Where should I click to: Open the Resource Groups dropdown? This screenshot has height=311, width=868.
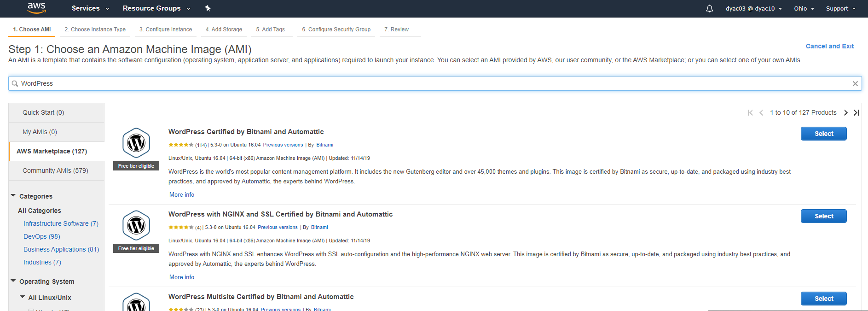[x=156, y=8]
